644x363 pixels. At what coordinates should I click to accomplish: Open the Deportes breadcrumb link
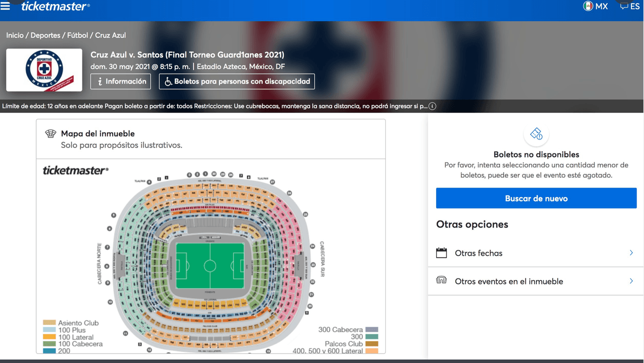(45, 35)
